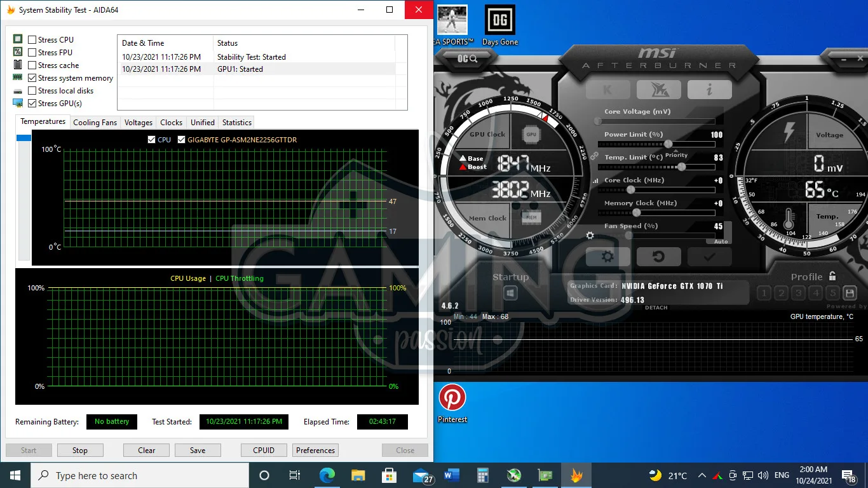This screenshot has width=868, height=488.
Task: Open AIDA64 Preferences
Action: [x=316, y=451]
